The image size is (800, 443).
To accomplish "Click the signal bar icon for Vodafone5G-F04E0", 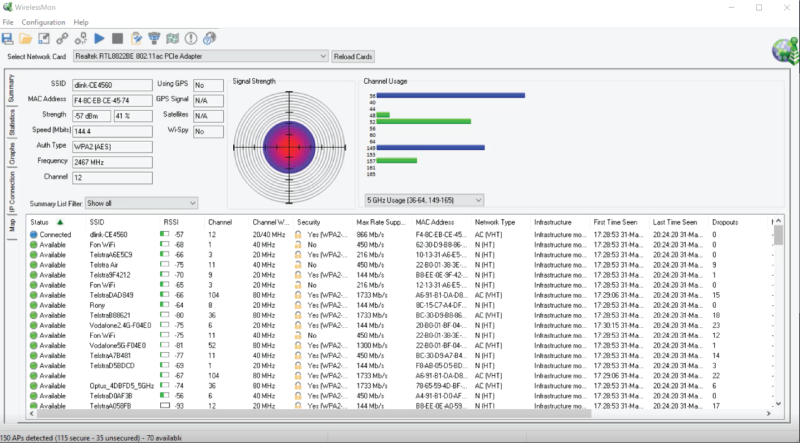I will 165,346.
